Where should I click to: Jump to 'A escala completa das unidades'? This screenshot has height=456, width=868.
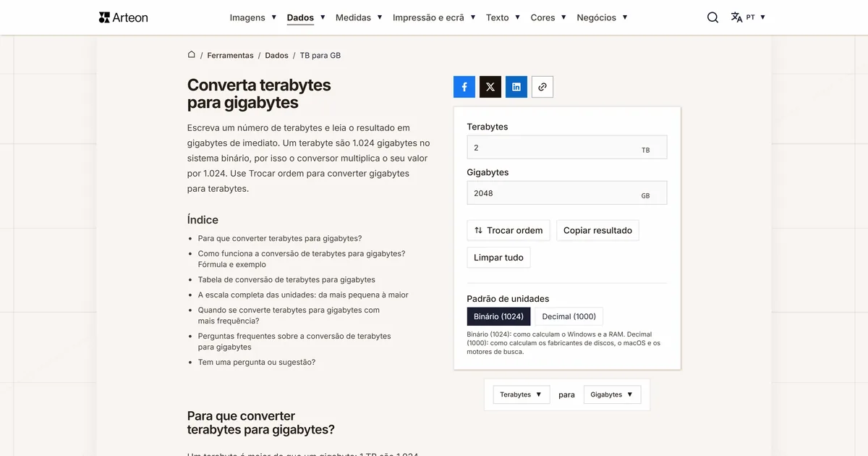click(303, 295)
